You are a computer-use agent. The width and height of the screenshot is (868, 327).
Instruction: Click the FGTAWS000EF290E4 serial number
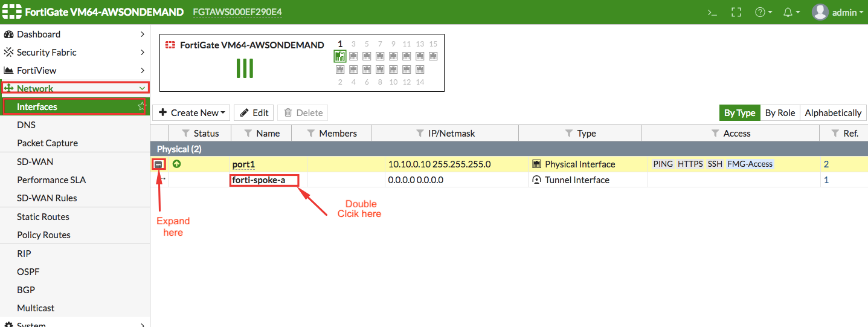tap(237, 12)
